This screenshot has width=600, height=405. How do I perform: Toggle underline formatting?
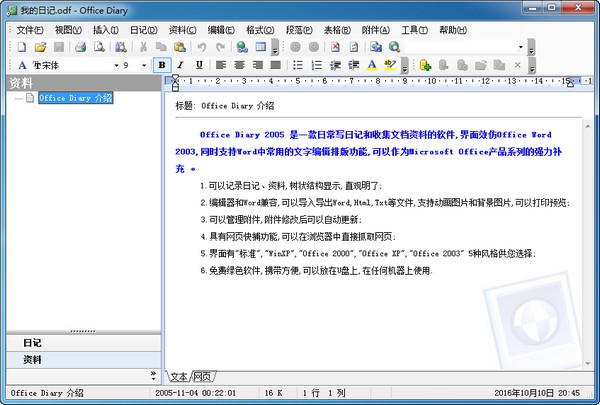coord(199,65)
